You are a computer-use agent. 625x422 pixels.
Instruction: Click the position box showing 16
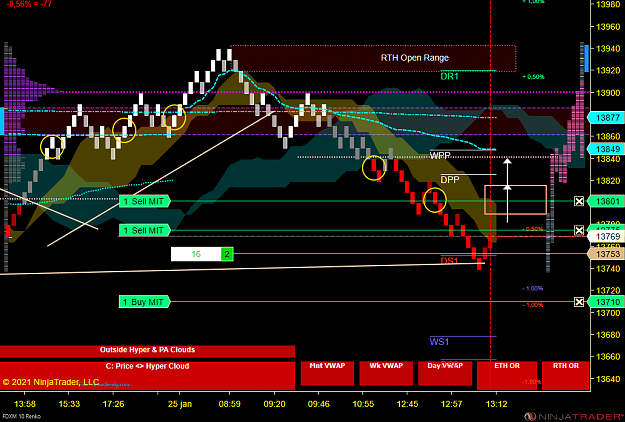pyautogui.click(x=196, y=254)
